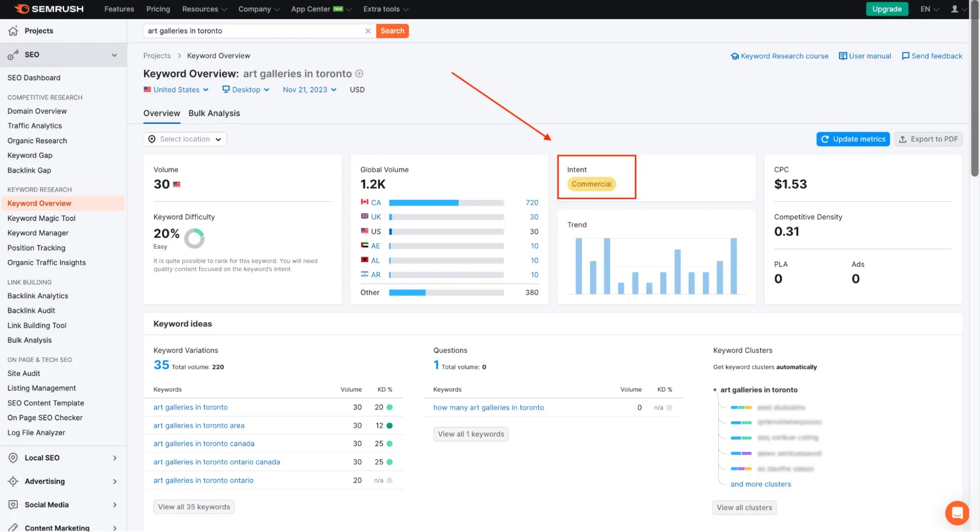Open the Desktop device dropdown
Image resolution: width=980 pixels, height=532 pixels.
pos(246,90)
